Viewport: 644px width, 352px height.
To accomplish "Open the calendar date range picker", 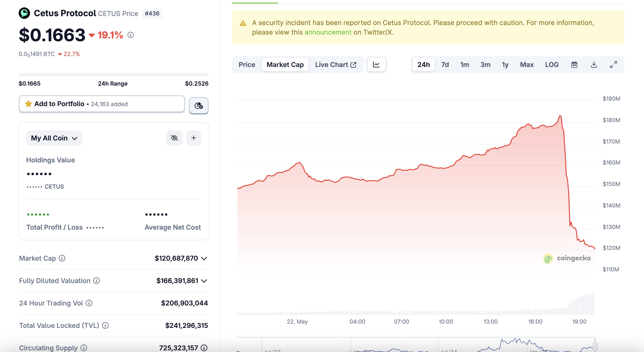I will [574, 64].
